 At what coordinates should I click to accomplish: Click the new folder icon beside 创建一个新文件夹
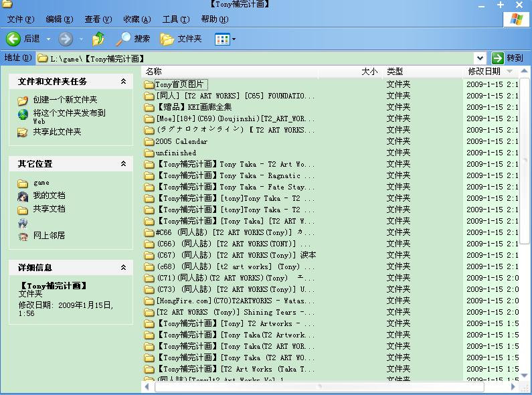(x=23, y=100)
